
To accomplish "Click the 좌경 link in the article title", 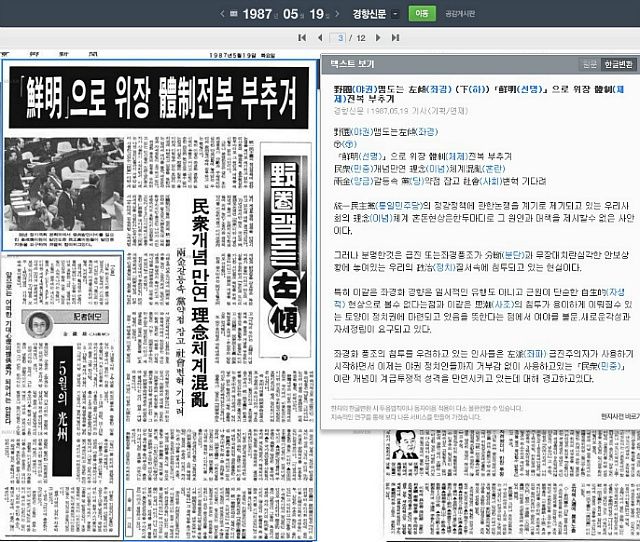I will (x=438, y=89).
